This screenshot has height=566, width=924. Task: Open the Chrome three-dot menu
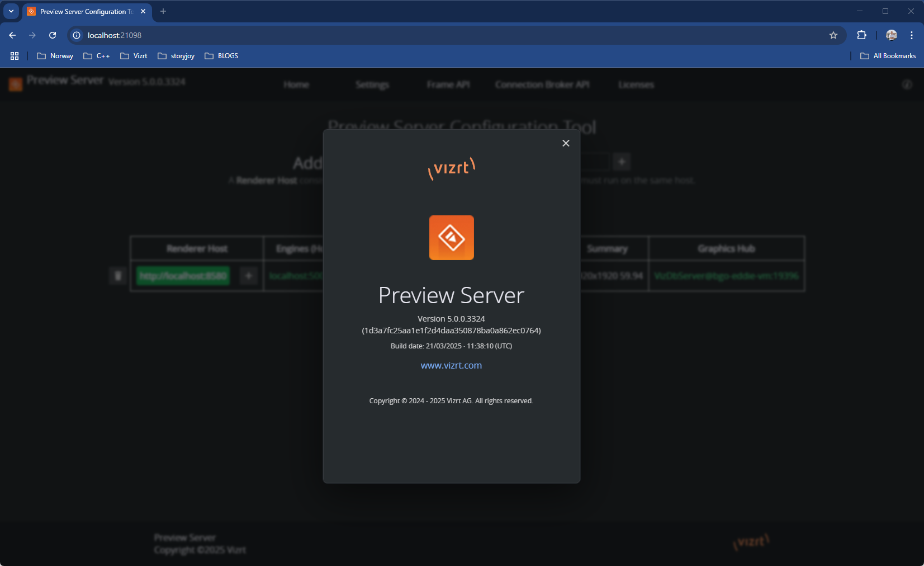click(912, 35)
